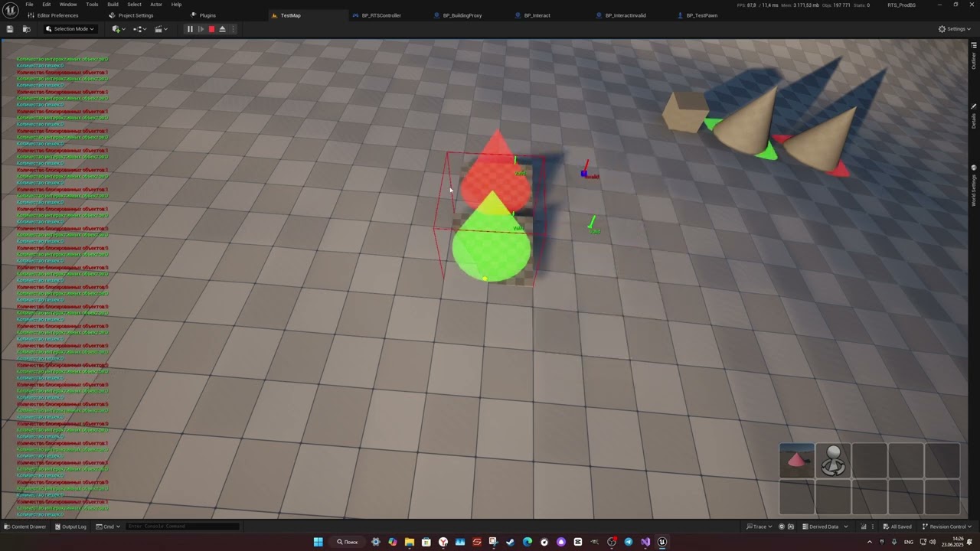Image resolution: width=980 pixels, height=551 pixels.
Task: Open the Content Drawer
Action: point(25,527)
